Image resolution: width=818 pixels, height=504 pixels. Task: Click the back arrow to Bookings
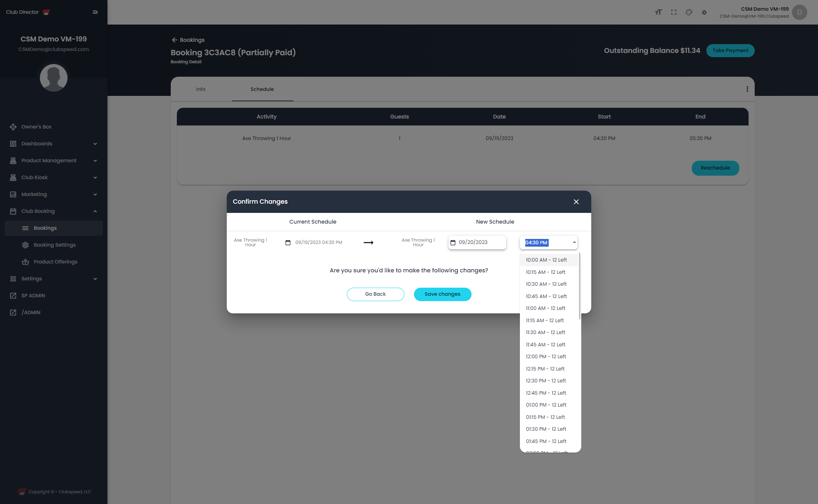tap(175, 40)
